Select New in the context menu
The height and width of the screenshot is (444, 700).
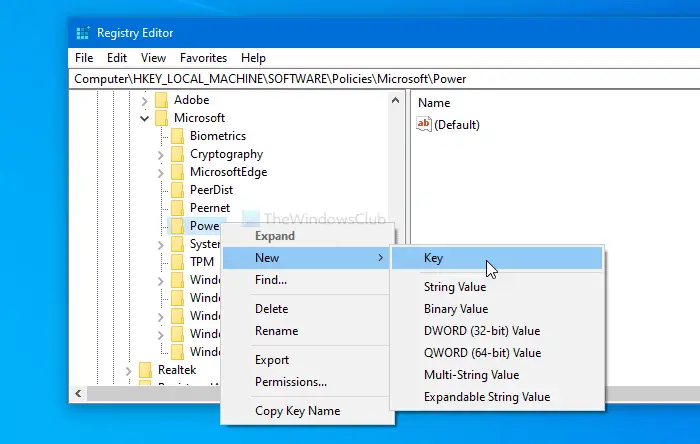(x=306, y=258)
